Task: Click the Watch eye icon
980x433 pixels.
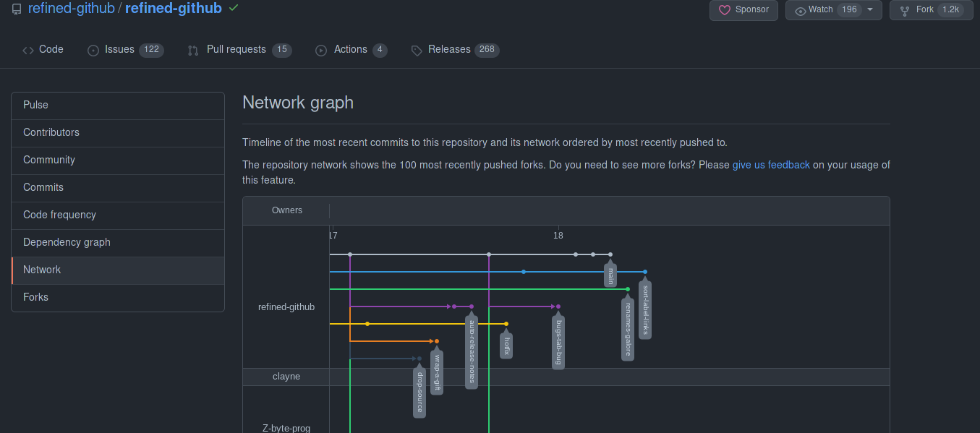Action: click(x=801, y=10)
